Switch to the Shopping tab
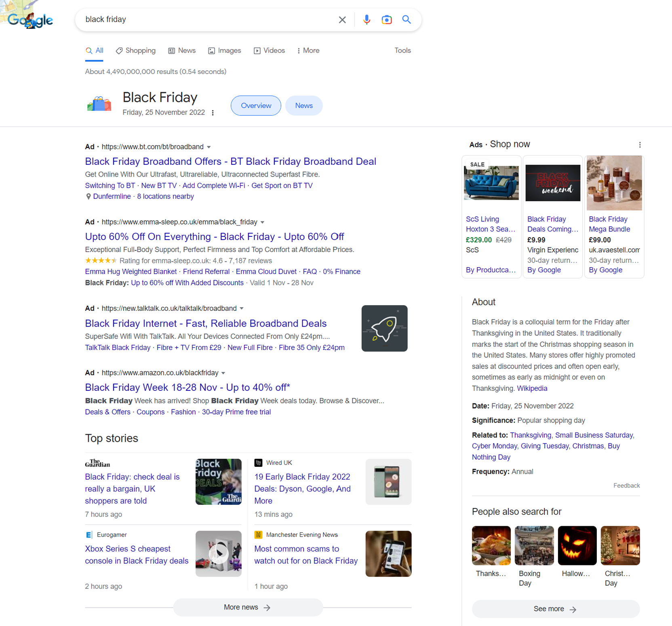This screenshot has width=672, height=626. 136,51
